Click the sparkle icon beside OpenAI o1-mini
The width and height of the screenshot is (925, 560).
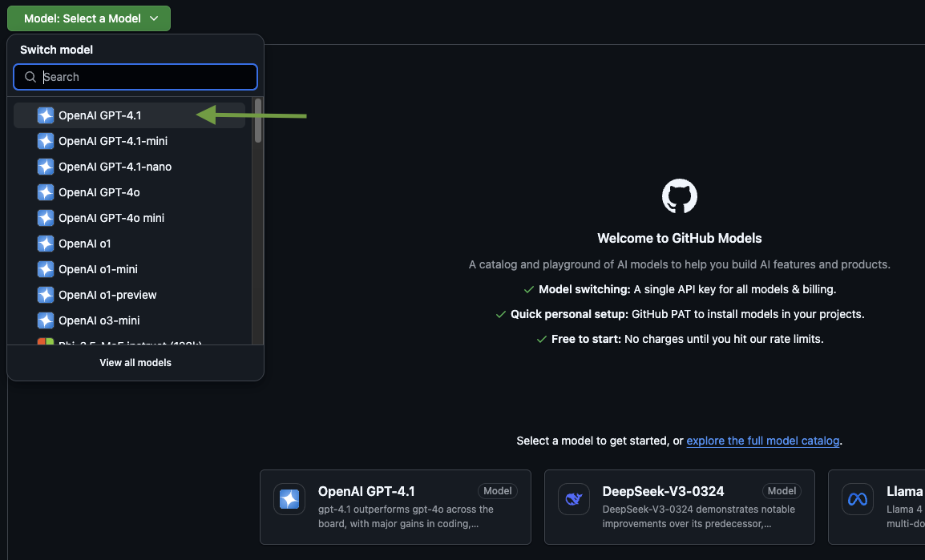[x=46, y=269]
